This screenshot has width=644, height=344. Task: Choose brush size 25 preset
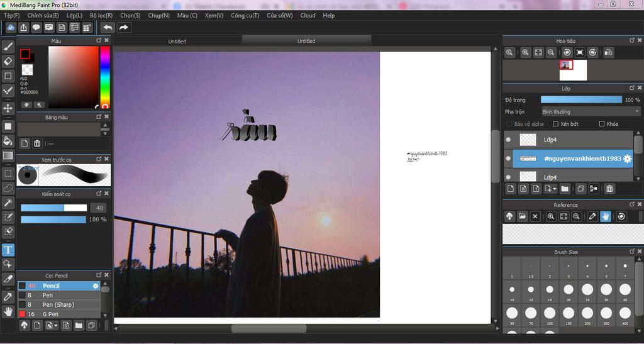click(587, 292)
